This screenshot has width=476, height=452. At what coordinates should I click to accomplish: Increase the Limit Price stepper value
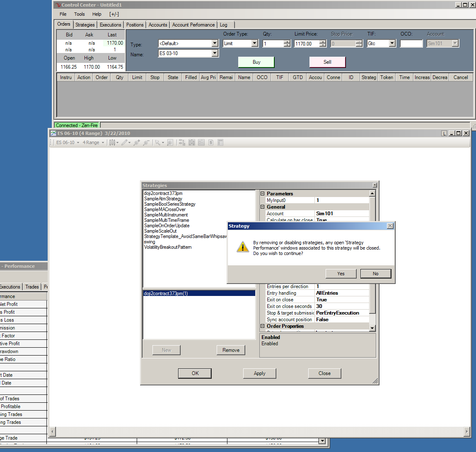(x=323, y=42)
